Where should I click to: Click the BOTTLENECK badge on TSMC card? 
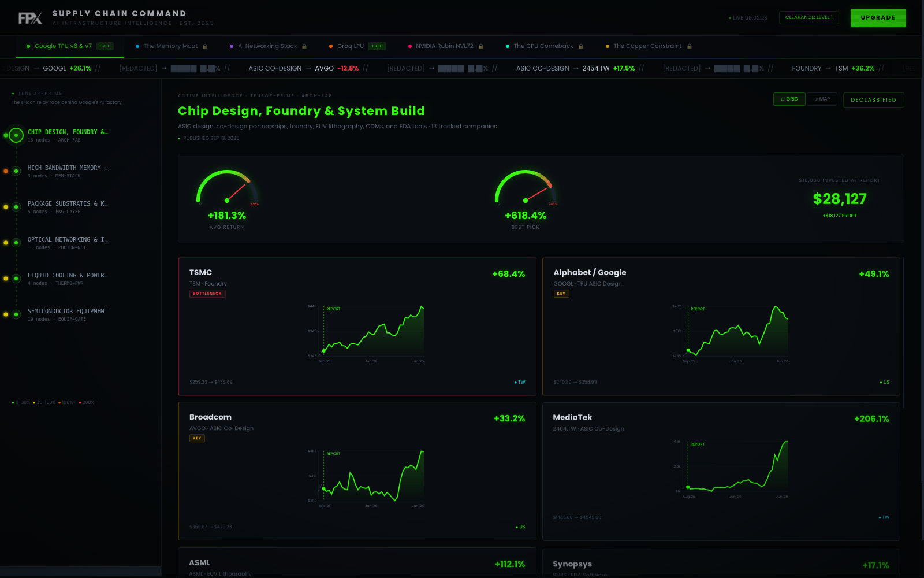pyautogui.click(x=207, y=294)
